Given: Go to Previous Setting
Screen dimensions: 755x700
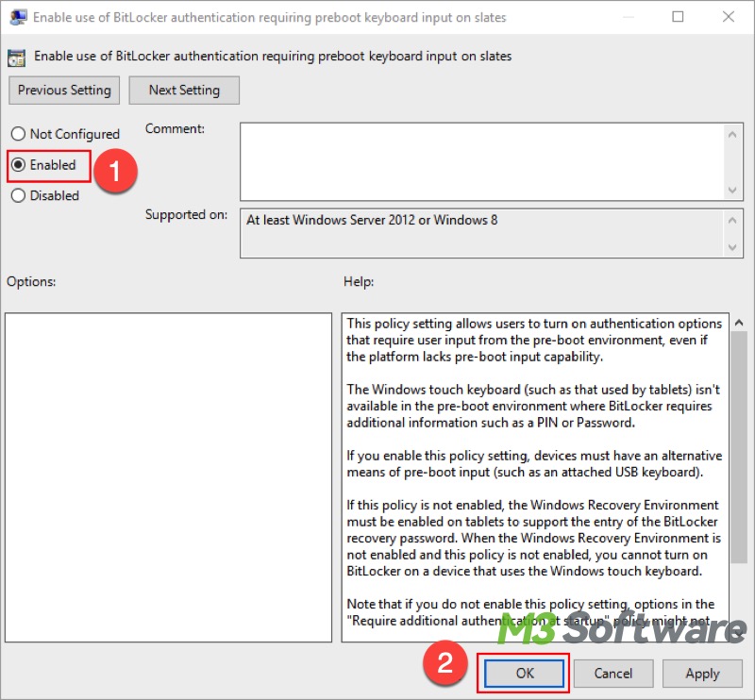Looking at the screenshot, I should click(x=64, y=90).
